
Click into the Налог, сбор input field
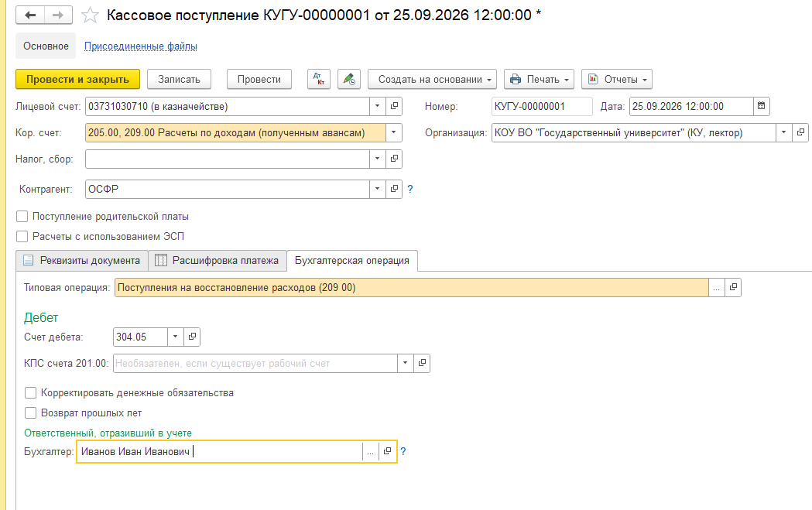(228, 159)
